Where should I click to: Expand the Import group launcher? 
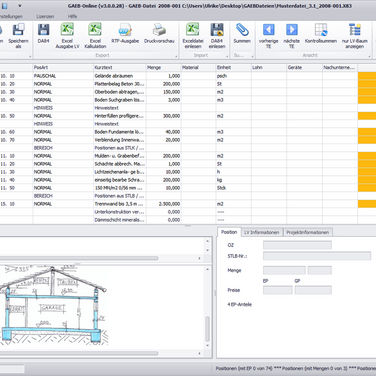[x=227, y=56]
